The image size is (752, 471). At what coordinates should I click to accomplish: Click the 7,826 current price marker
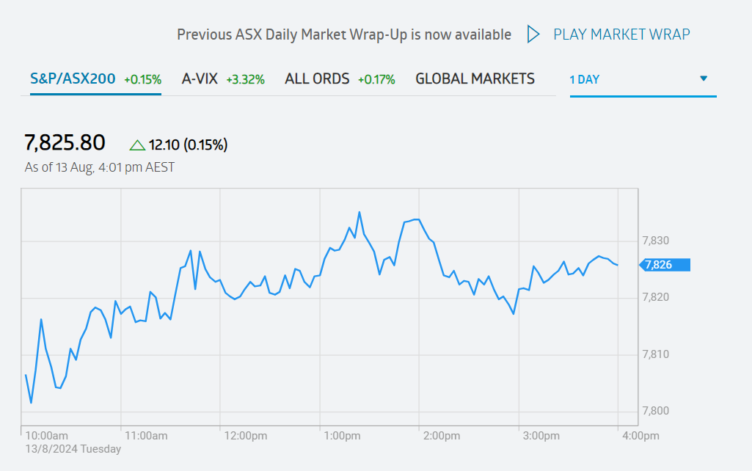(665, 265)
